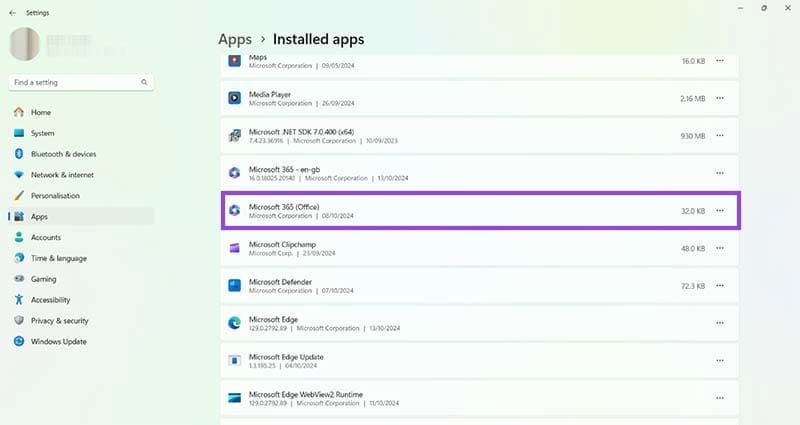Open System settings in the sidebar
The height and width of the screenshot is (425, 800).
[81, 133]
